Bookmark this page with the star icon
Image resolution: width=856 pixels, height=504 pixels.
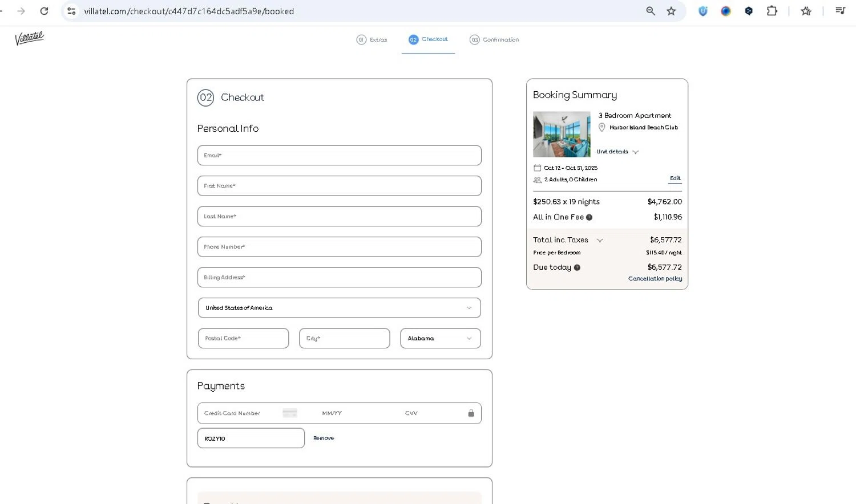tap(671, 11)
